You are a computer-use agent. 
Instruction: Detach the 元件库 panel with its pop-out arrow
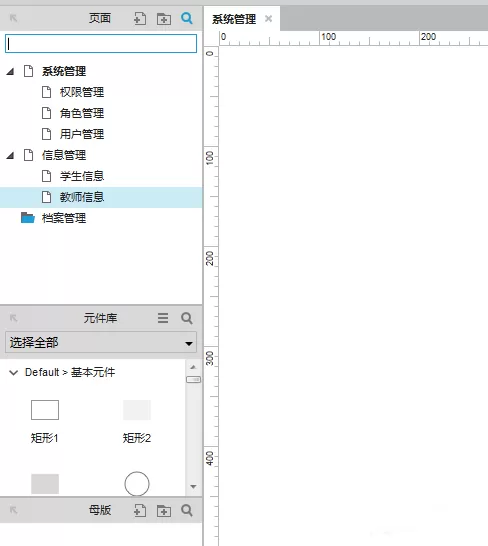(x=14, y=318)
